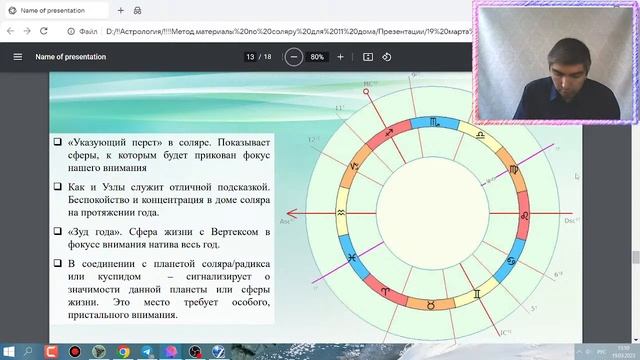Viewport: 640px width, 360px height.
Task: Click the vertical scrollbar thumb on the right
Action: [x=636, y=257]
